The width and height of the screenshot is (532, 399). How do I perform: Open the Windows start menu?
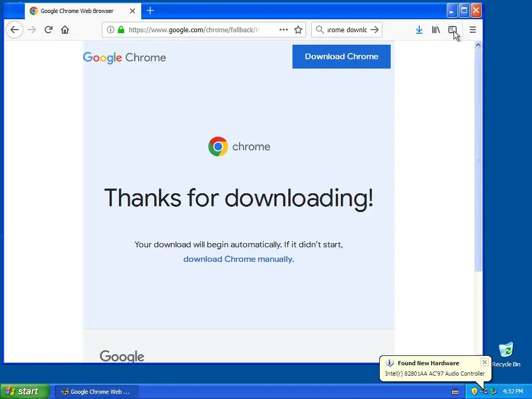tap(25, 392)
